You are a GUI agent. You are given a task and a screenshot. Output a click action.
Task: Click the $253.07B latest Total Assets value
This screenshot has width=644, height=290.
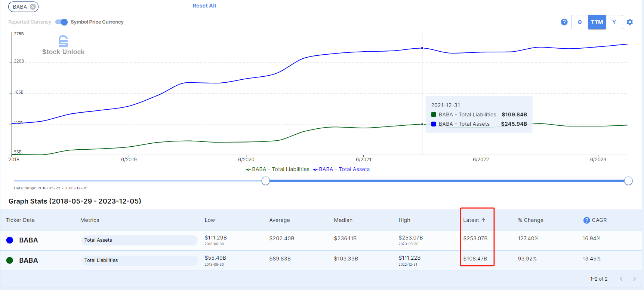coord(475,238)
